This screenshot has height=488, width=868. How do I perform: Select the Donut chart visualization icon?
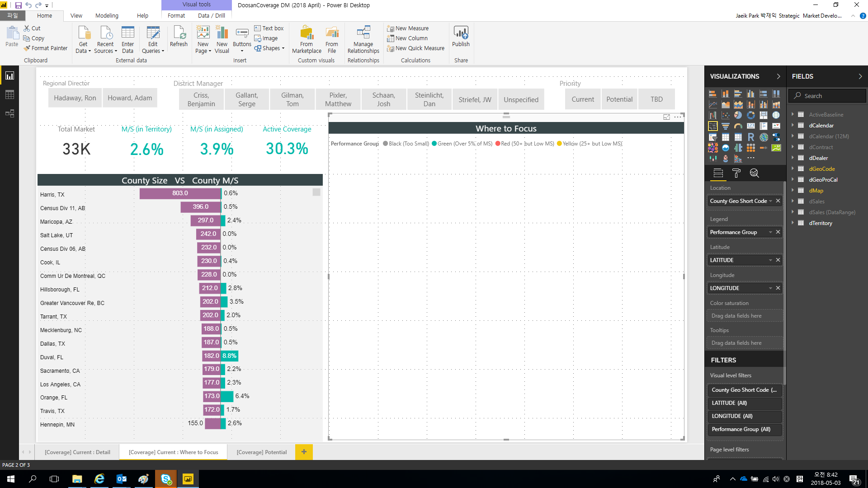(750, 115)
